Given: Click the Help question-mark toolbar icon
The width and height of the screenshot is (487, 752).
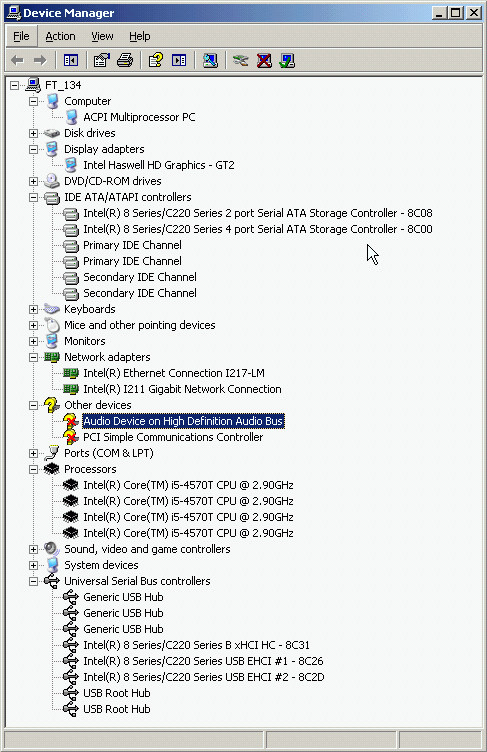Looking at the screenshot, I should pyautogui.click(x=155, y=60).
